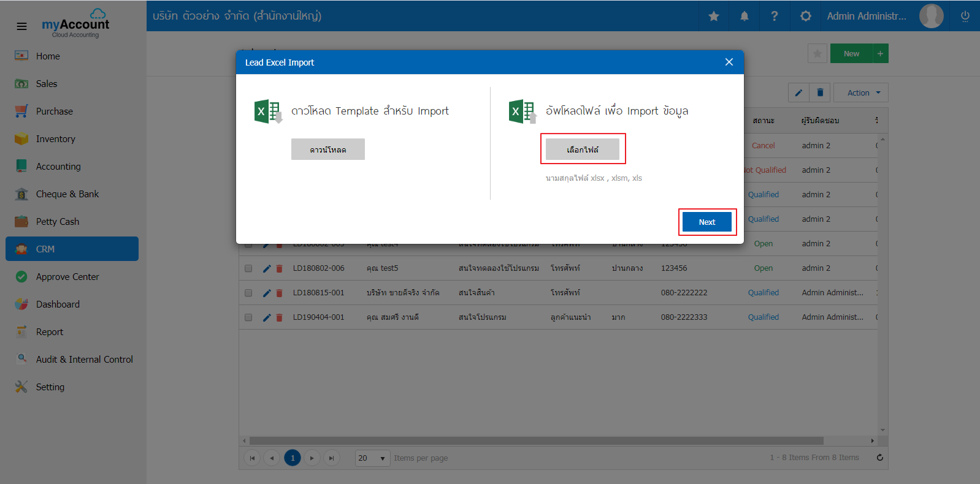Delete row LD180802-006 with trash icon
The width and height of the screenshot is (980, 484).
(279, 268)
